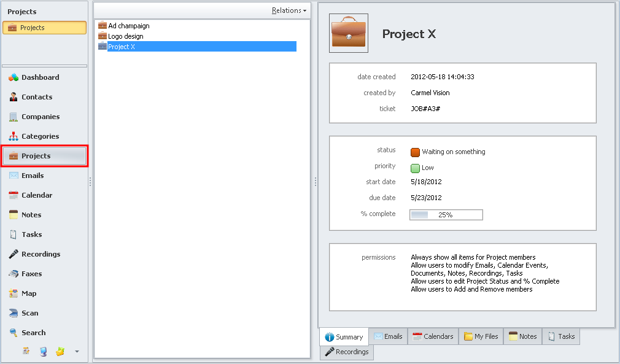Image resolution: width=620 pixels, height=364 pixels.
Task: Open the Calendars tab
Action: (x=433, y=336)
